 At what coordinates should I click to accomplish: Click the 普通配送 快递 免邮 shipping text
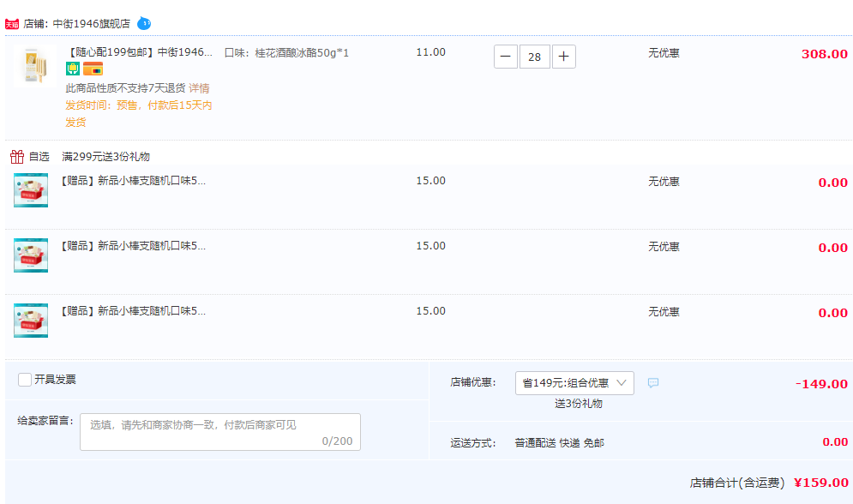[x=559, y=443]
